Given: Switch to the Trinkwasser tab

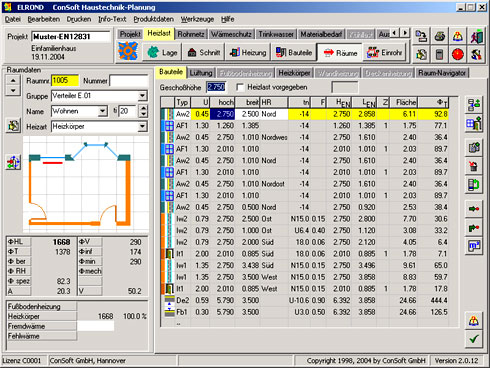Looking at the screenshot, I should 276,34.
